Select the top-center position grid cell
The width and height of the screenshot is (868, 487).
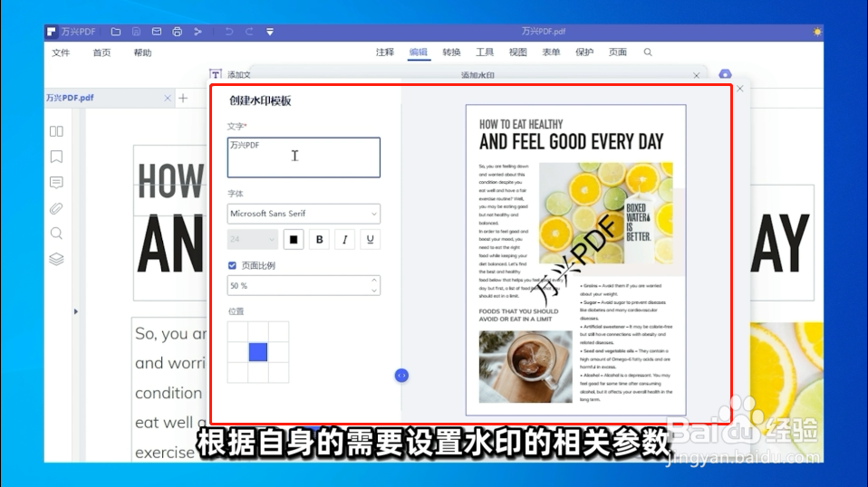(258, 331)
